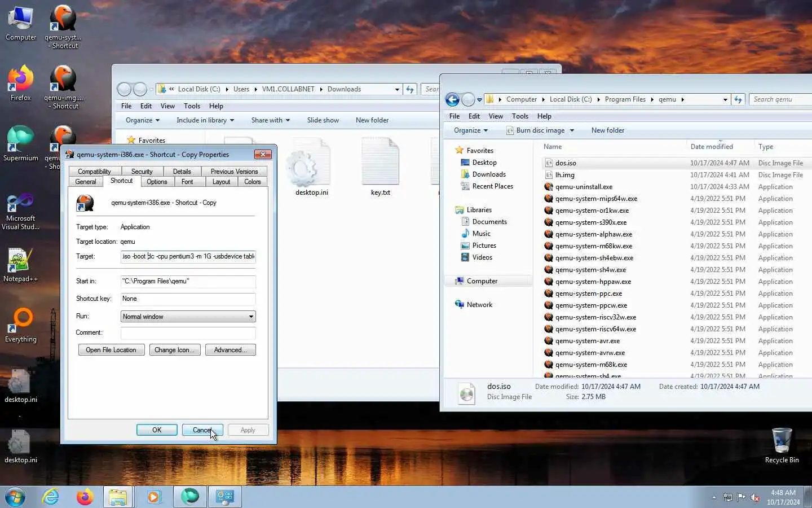Click the Target input field

tap(188, 257)
